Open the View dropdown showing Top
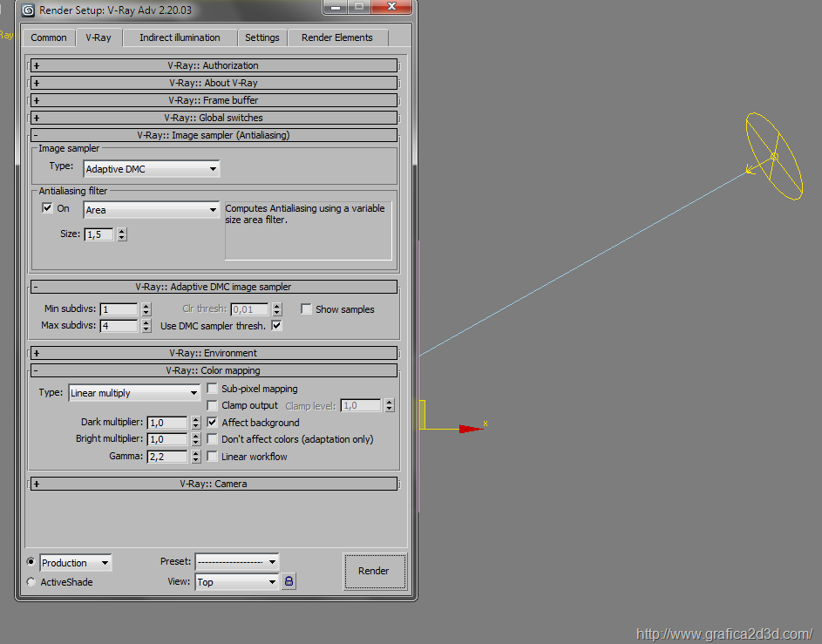The width and height of the screenshot is (822, 644). (x=237, y=581)
